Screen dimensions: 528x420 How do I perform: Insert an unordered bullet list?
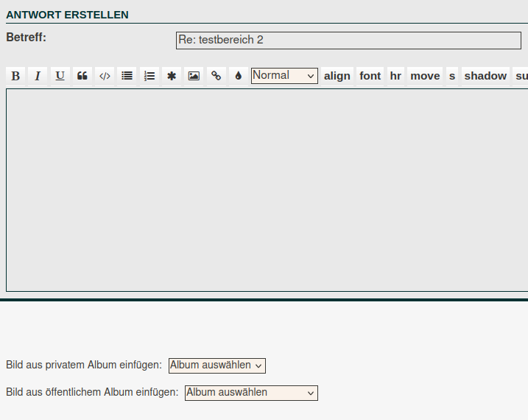(x=127, y=76)
